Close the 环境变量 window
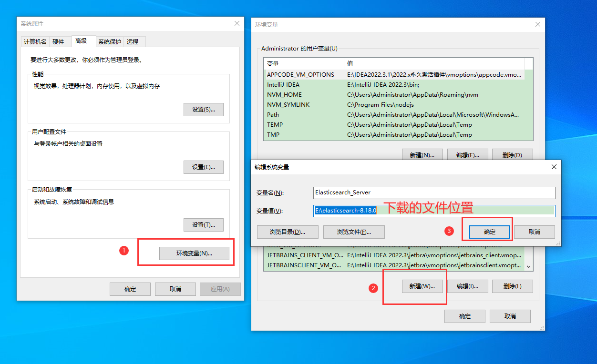 pyautogui.click(x=538, y=24)
